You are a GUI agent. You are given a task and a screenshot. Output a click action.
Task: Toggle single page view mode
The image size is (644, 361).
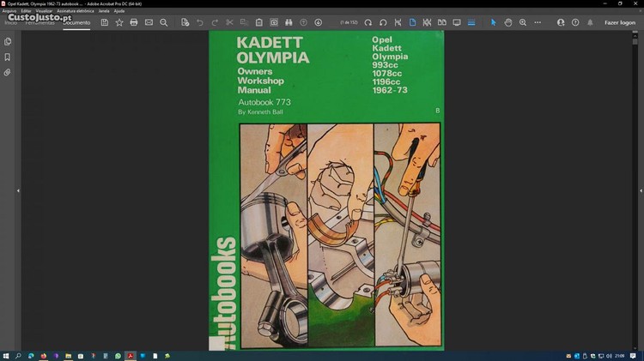tap(412, 22)
